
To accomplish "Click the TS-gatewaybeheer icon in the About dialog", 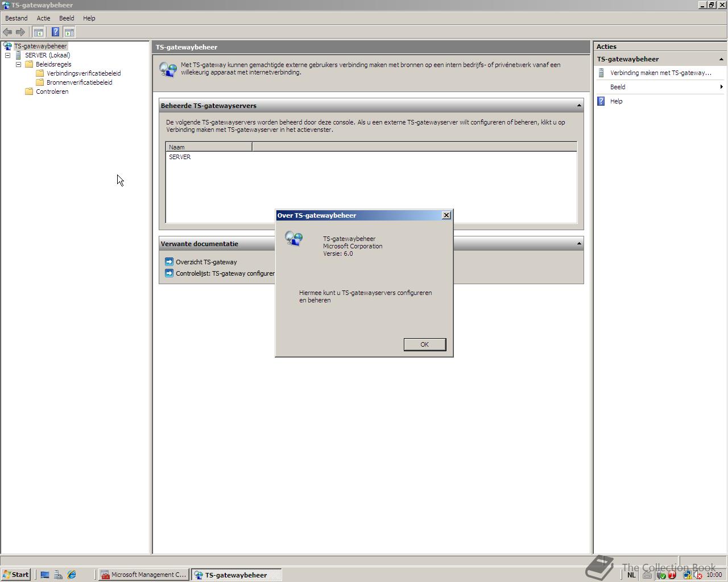I will pos(294,239).
